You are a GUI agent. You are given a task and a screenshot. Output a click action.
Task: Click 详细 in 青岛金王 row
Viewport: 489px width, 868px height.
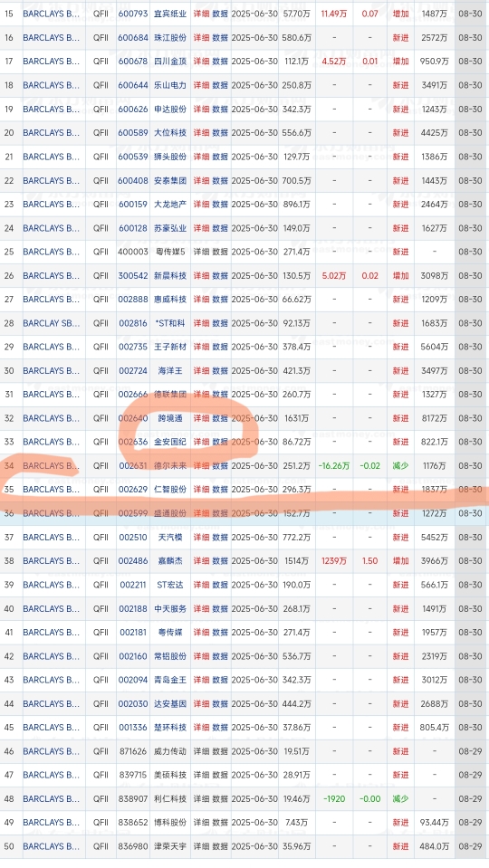tap(201, 681)
